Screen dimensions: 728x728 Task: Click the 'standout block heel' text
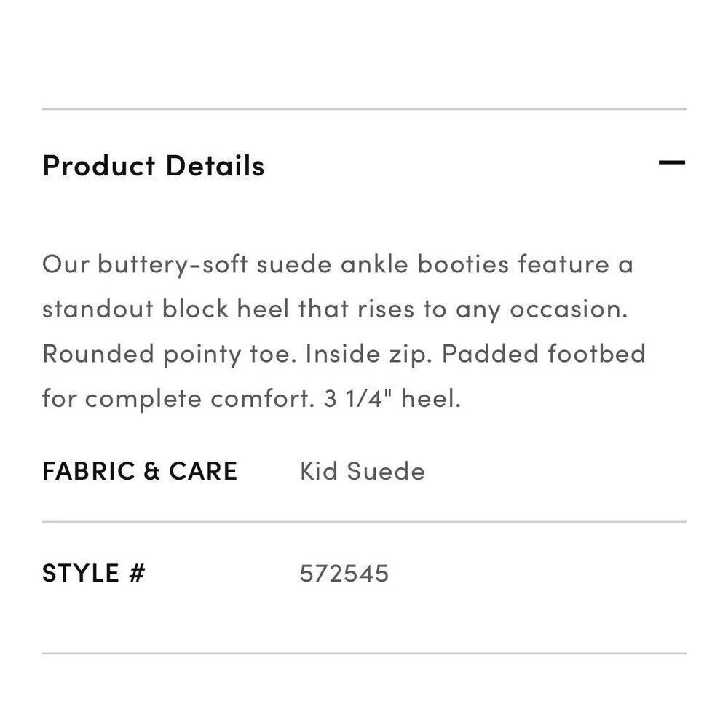pos(167,309)
